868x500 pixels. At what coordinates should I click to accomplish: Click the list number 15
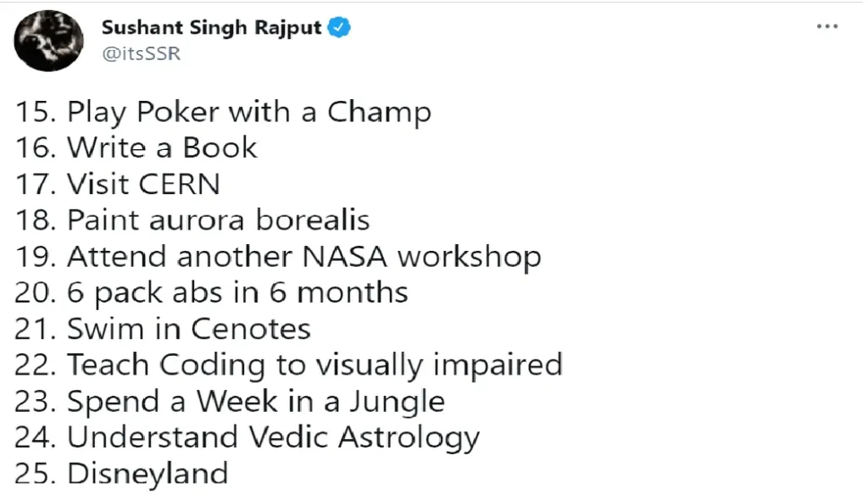tap(35, 112)
